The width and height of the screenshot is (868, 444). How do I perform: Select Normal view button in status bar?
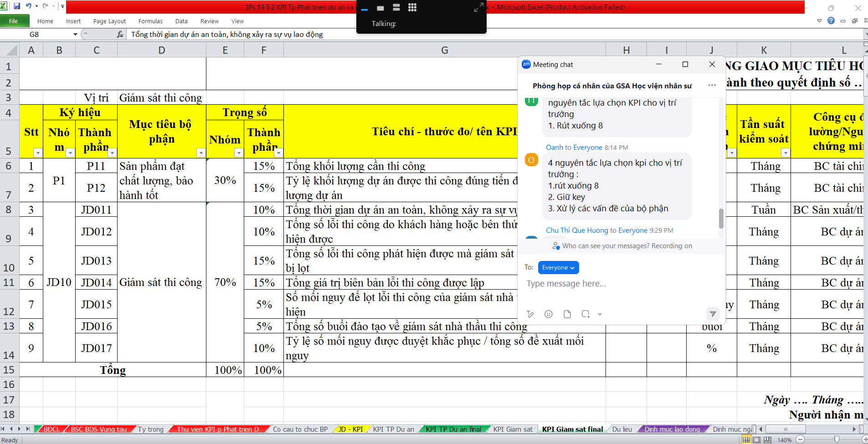(x=746, y=440)
